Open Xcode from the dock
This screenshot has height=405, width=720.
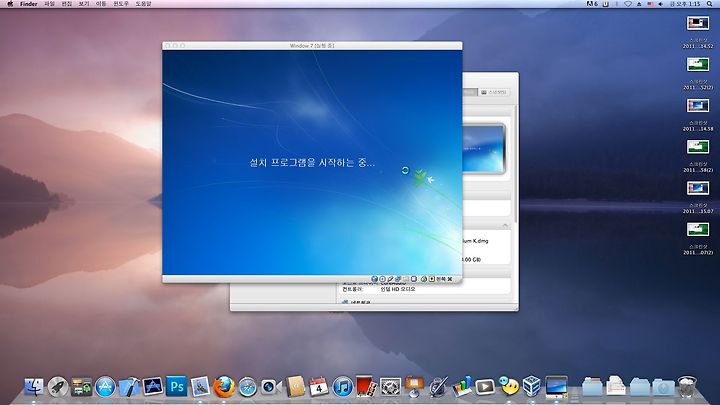(129, 387)
